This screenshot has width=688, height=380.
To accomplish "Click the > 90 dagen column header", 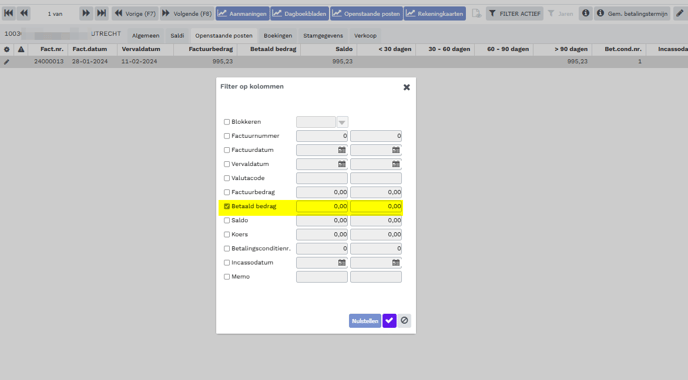I will [570, 49].
